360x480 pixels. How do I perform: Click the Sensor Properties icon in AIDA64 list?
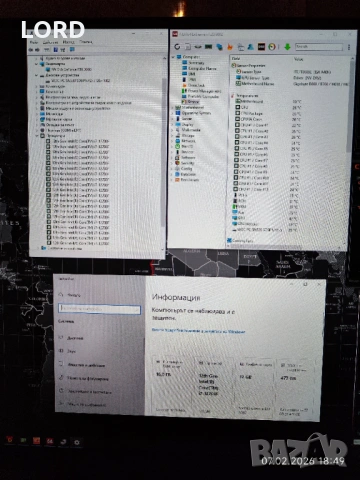[234, 66]
